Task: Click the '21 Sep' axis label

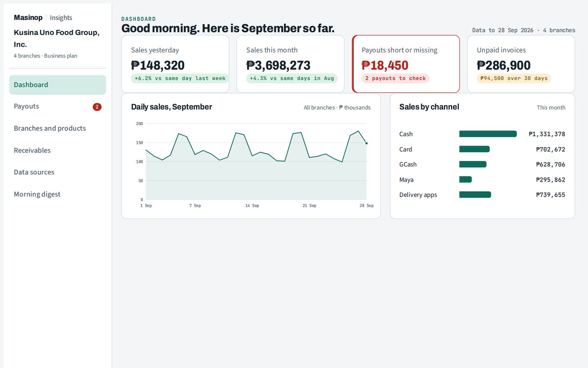Action: pos(309,206)
